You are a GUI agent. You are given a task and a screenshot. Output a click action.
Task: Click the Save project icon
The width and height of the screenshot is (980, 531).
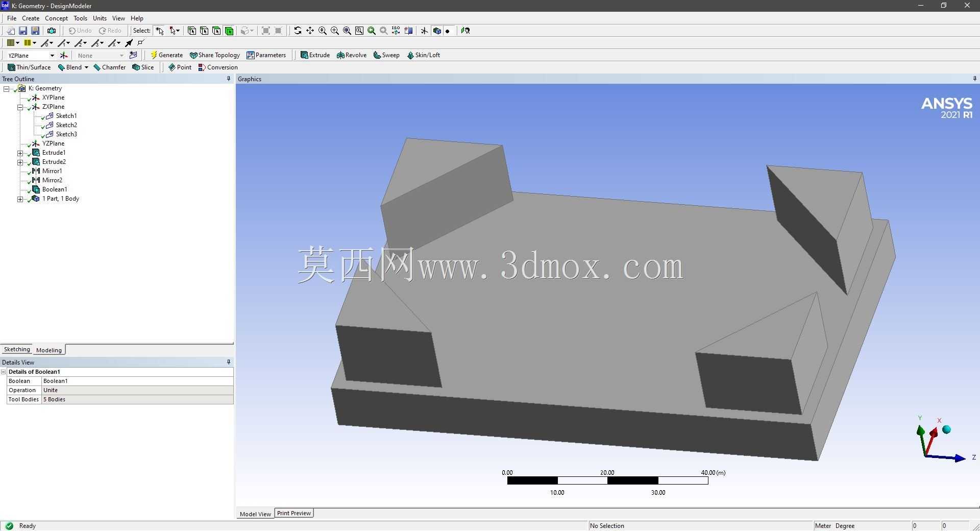(23, 31)
